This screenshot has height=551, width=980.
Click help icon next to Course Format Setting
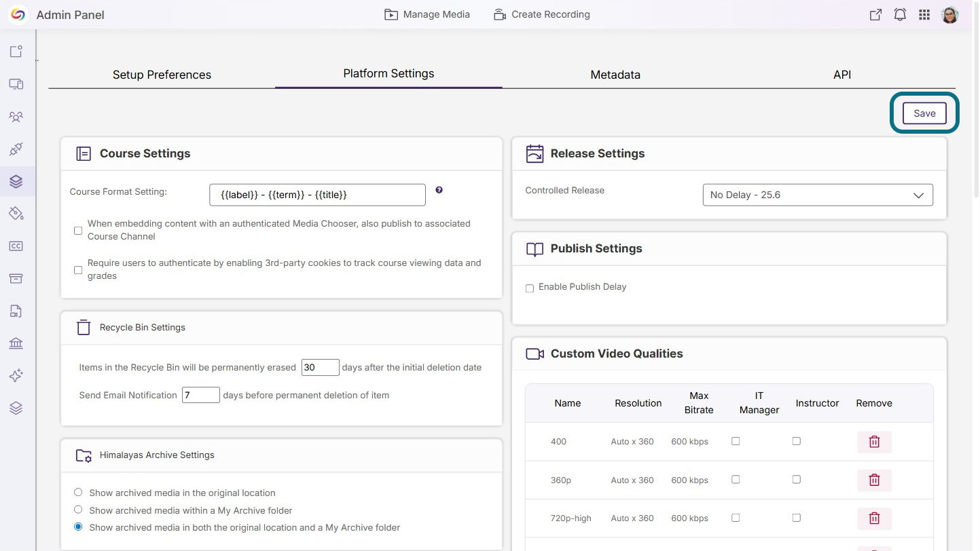point(439,190)
